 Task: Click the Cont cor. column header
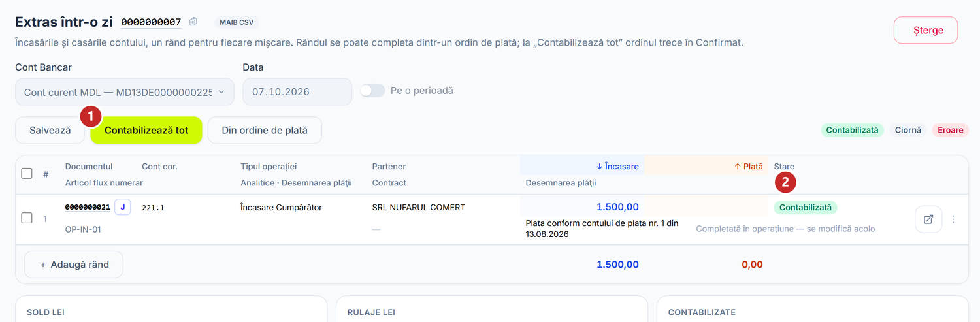coord(159,167)
